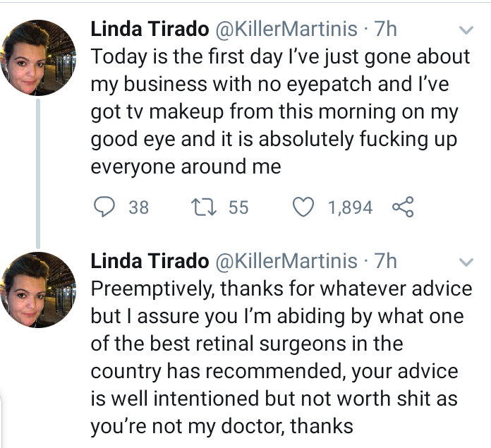Click the thread line connecting both tweets

click(x=38, y=174)
